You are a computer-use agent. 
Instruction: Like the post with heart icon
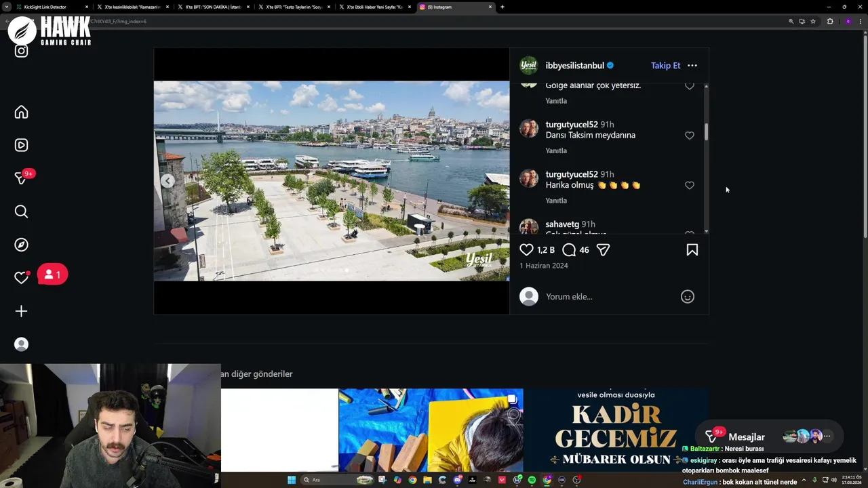[526, 250]
